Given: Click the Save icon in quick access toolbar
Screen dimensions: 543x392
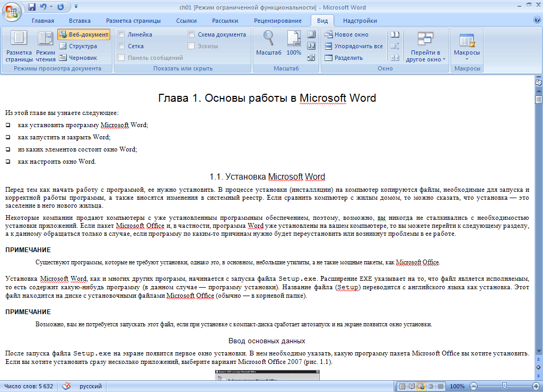Looking at the screenshot, I should pos(32,7).
